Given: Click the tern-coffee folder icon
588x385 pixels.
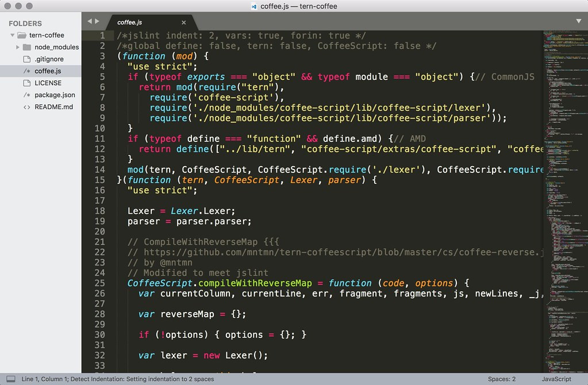Looking at the screenshot, I should click(22, 35).
